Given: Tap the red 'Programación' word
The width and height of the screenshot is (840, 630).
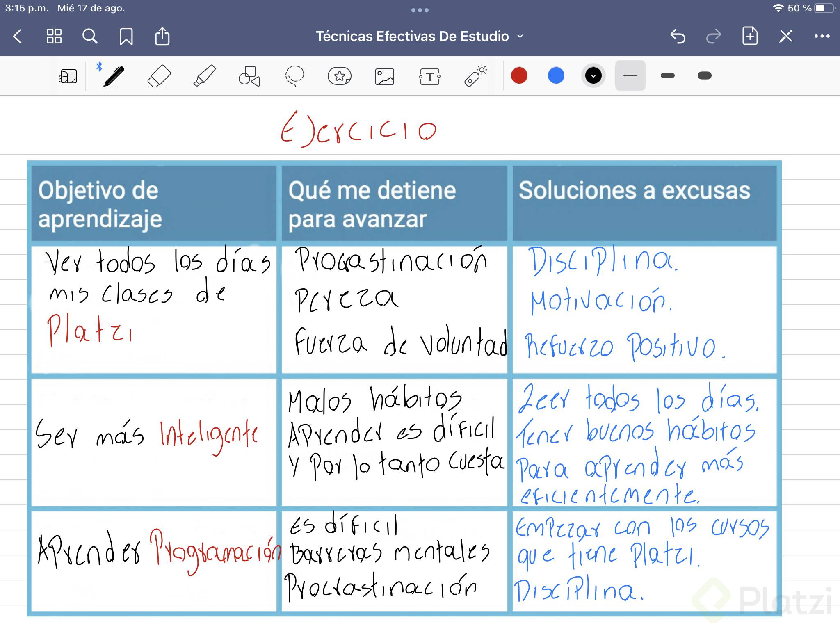Looking at the screenshot, I should click(x=216, y=551).
